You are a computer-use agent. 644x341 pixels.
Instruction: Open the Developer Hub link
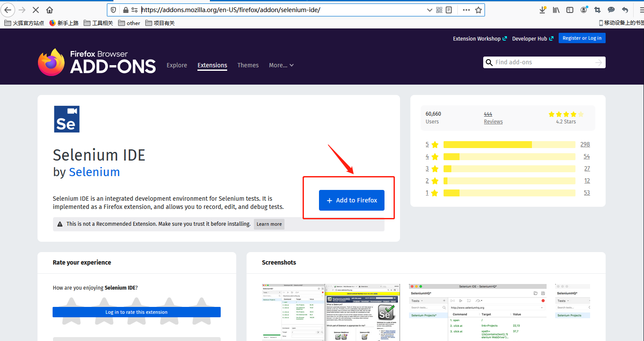click(533, 38)
